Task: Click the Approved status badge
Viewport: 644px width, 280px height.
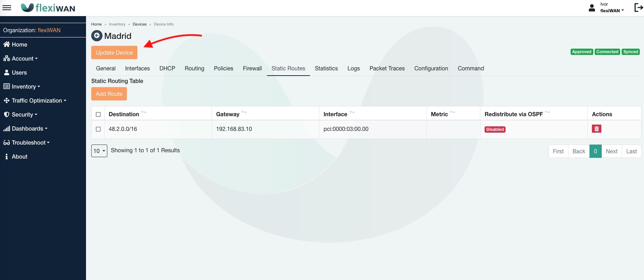Action: [582, 52]
